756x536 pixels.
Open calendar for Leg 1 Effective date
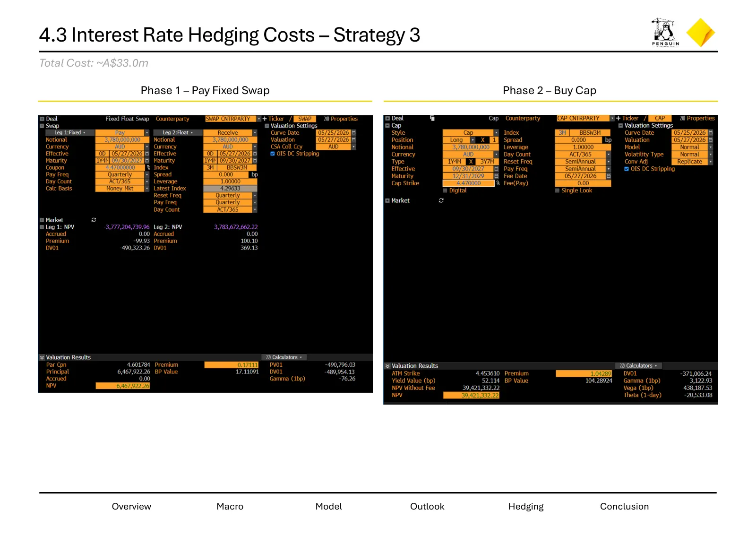coord(147,154)
